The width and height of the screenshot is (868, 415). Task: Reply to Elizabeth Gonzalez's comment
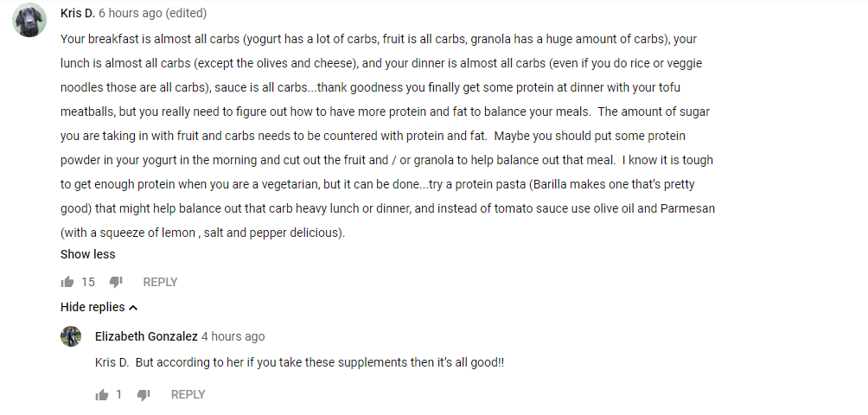(188, 394)
